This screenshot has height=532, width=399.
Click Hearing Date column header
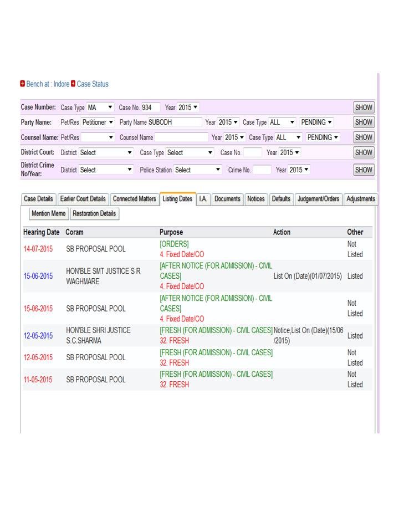42,232
